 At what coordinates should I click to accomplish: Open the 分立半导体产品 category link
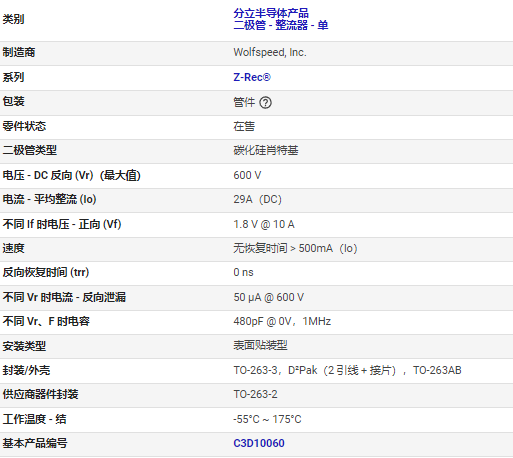coord(271,13)
